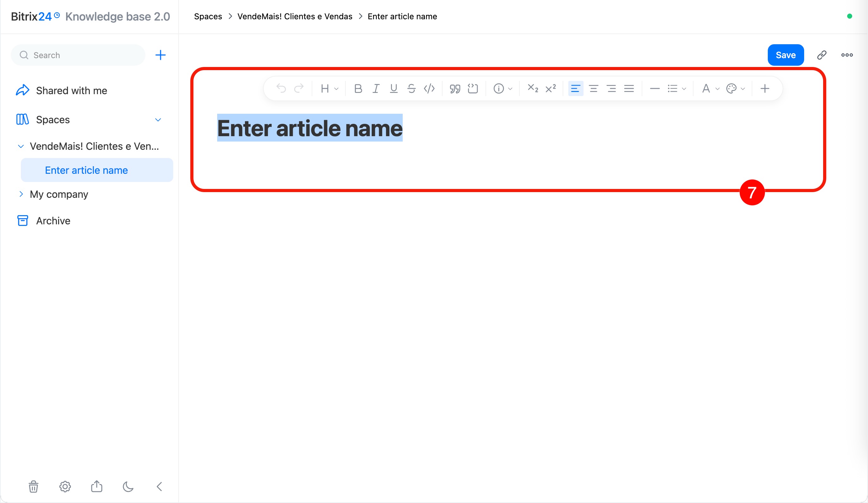The image size is (868, 503).
Task: Focus the sidebar Search field
Action: click(78, 55)
